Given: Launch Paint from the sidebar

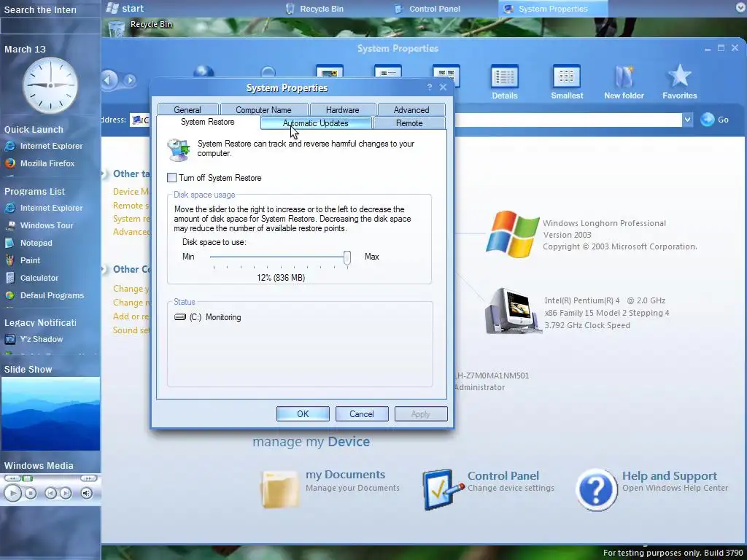Looking at the screenshot, I should (23, 260).
